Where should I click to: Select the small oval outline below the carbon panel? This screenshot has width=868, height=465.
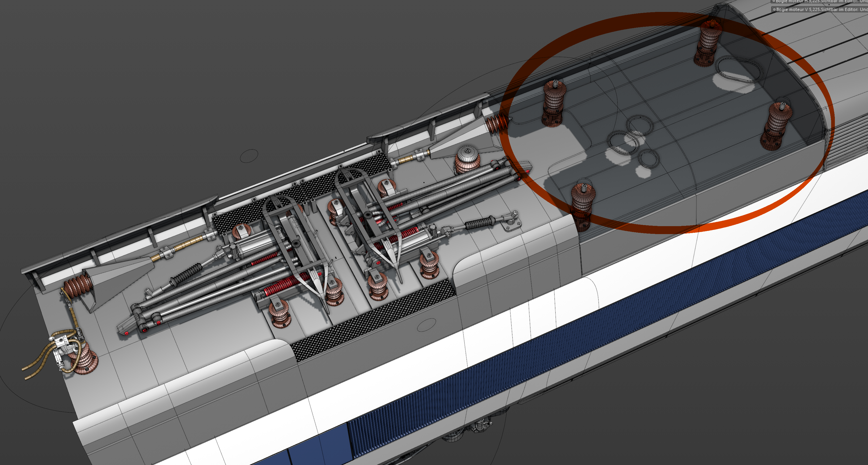(426, 325)
